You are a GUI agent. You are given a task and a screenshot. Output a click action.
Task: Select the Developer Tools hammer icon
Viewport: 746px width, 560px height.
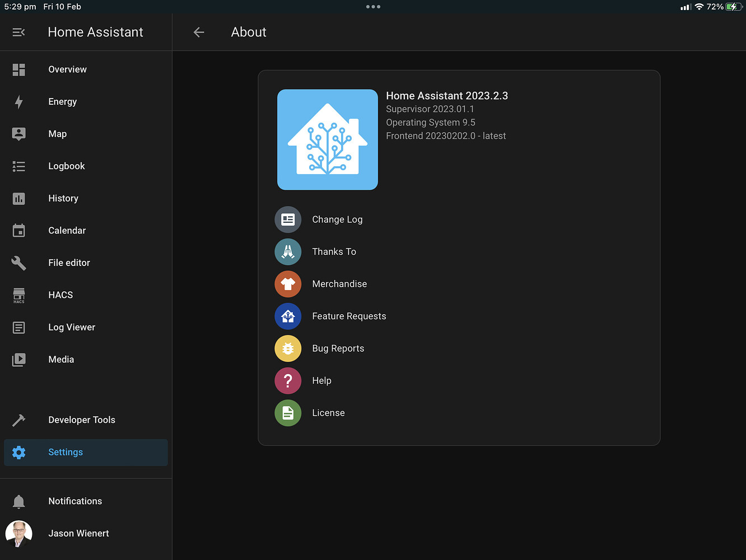(18, 420)
